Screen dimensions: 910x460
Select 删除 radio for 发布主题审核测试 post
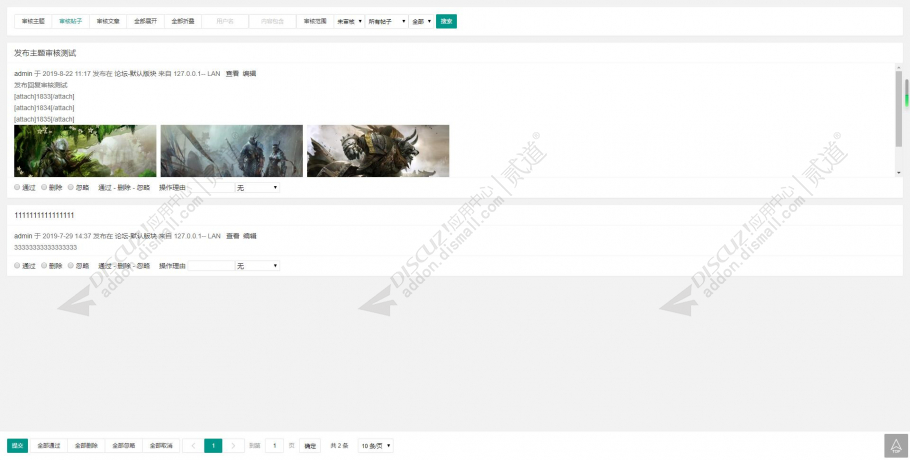(44, 187)
